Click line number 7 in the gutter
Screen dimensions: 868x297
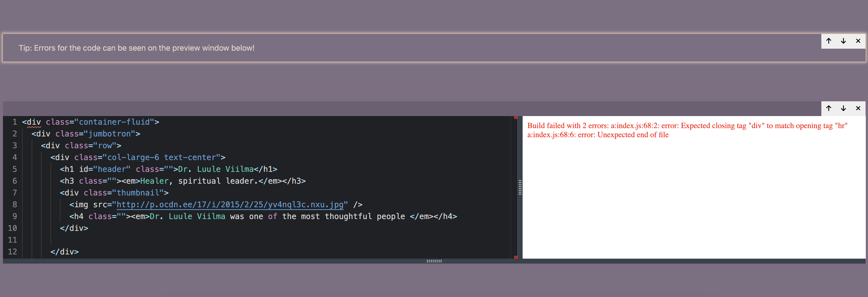pyautogui.click(x=14, y=193)
